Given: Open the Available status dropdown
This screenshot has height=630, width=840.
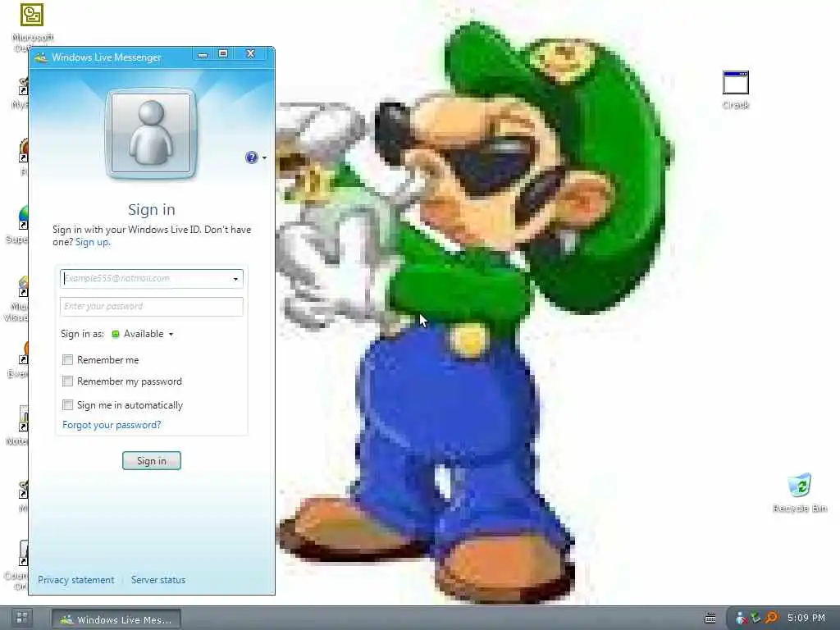Looking at the screenshot, I should coord(143,334).
